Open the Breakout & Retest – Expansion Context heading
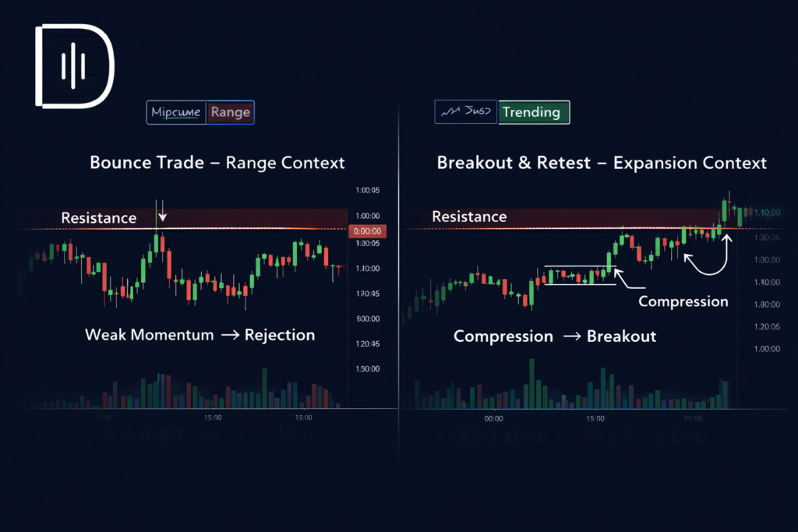The image size is (798, 532). click(x=602, y=163)
